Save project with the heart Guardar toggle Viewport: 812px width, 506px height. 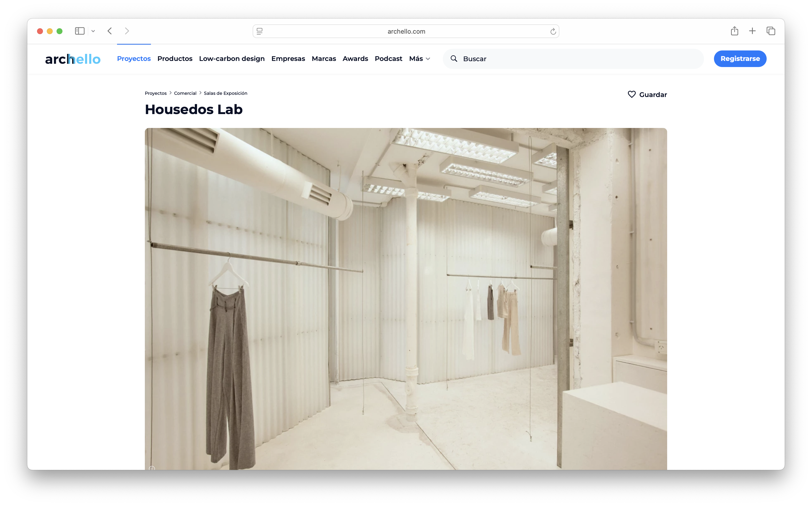click(x=647, y=94)
